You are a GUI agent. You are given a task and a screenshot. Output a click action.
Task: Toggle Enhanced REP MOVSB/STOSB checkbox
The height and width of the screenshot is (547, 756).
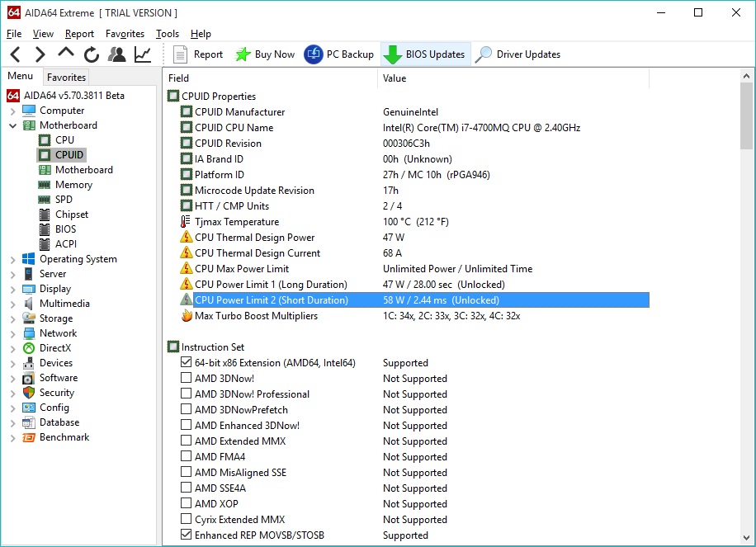click(186, 535)
